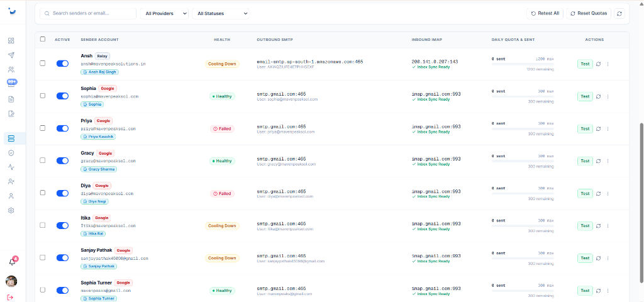This screenshot has width=644, height=302.
Task: Open the single user profile icon
Action: [x=11, y=196]
